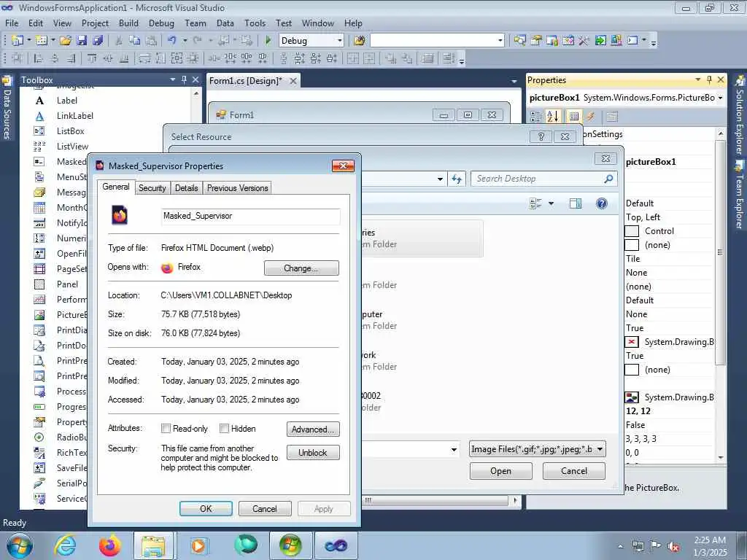This screenshot has height=560, width=747.
Task: Show the Properties grid button in Properties panel
Action: pyautogui.click(x=574, y=116)
